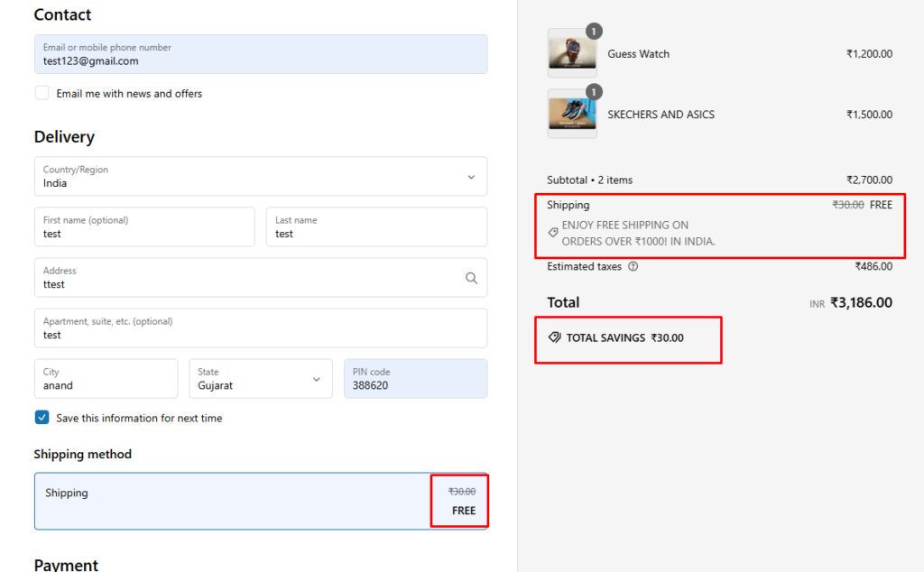Click the address search magnifier icon
The height and width of the screenshot is (572, 924).
[x=471, y=278]
